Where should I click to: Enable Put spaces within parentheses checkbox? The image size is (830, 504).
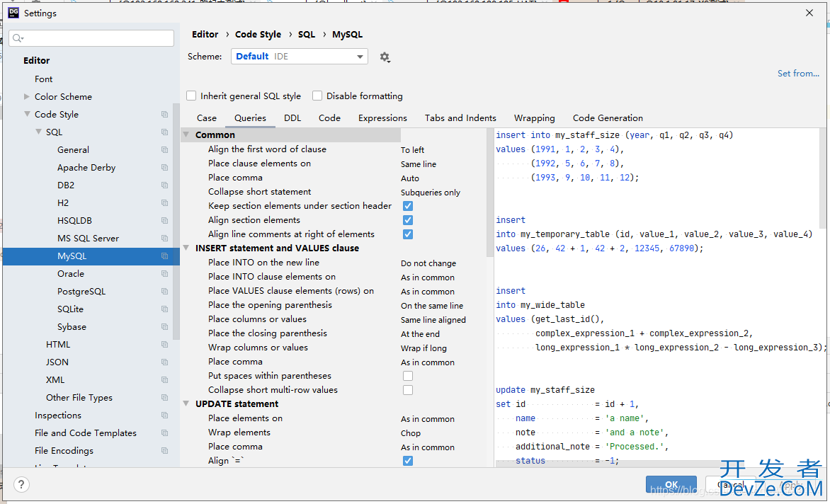pos(408,376)
